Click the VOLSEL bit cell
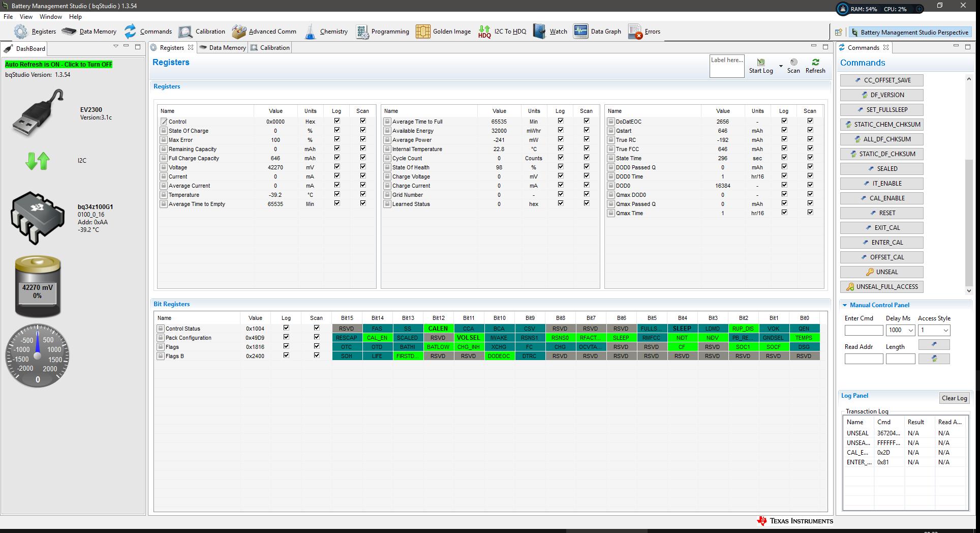The image size is (980, 533). [x=468, y=338]
